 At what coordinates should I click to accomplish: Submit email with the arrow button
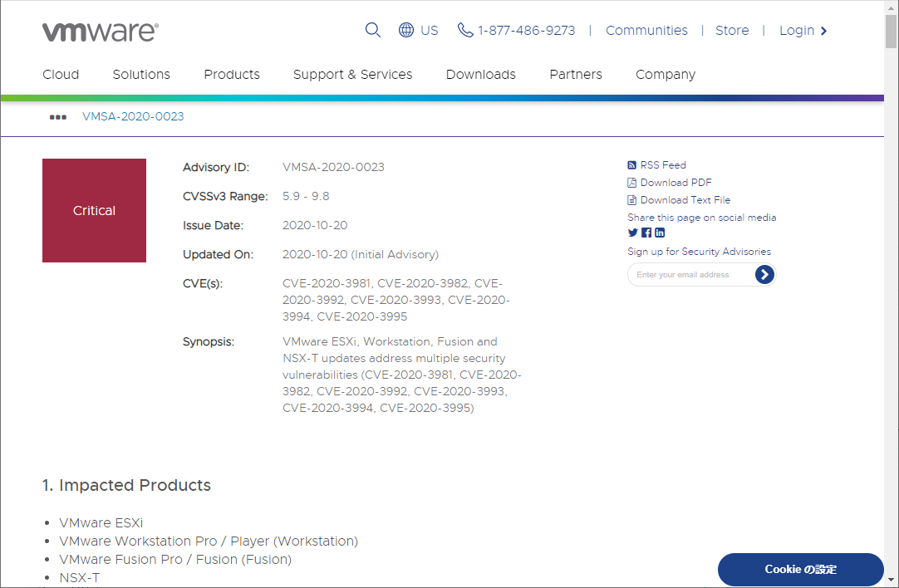pyautogui.click(x=764, y=275)
